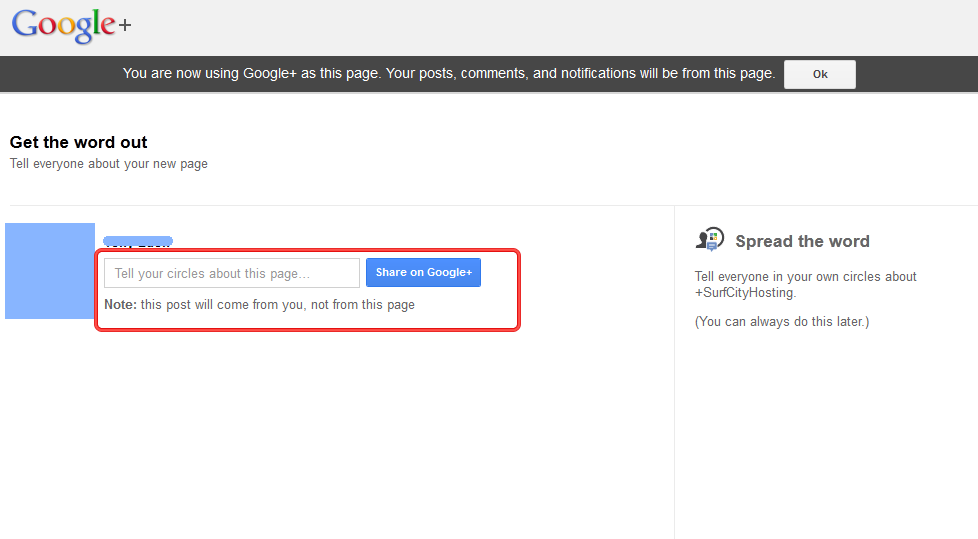Click the +SurfCityHosting page name
978x539 pixels.
745,293
